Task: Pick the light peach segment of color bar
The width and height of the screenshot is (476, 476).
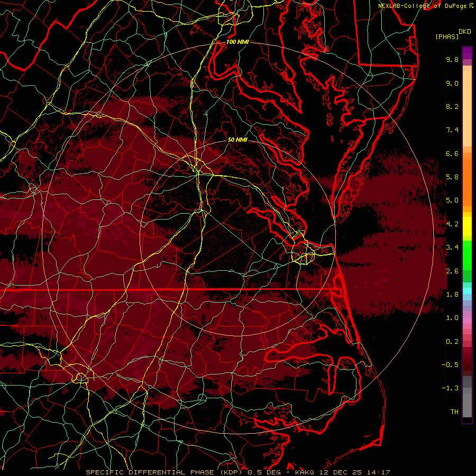Action: (x=467, y=108)
